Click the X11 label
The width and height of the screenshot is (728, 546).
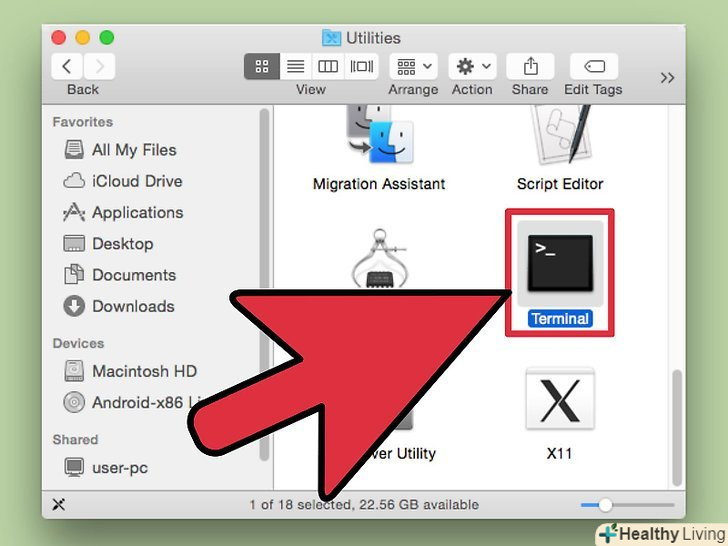click(559, 454)
